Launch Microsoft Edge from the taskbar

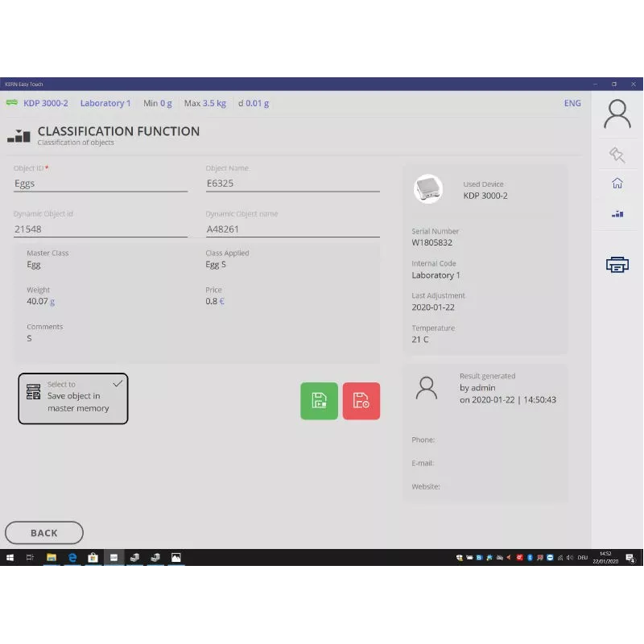[72, 557]
